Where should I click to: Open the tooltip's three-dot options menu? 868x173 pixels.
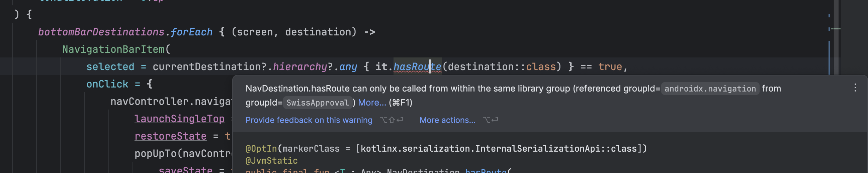click(855, 88)
